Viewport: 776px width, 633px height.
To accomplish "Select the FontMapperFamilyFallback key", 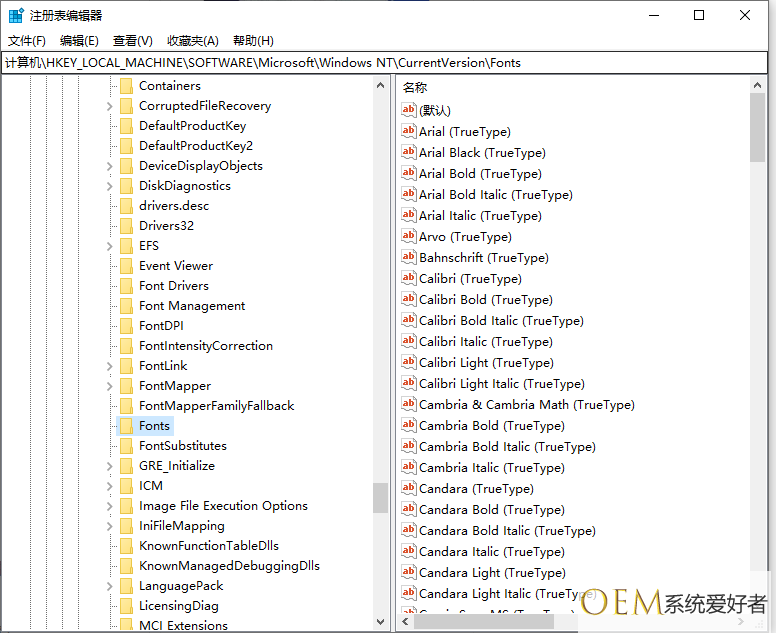I will pos(216,406).
